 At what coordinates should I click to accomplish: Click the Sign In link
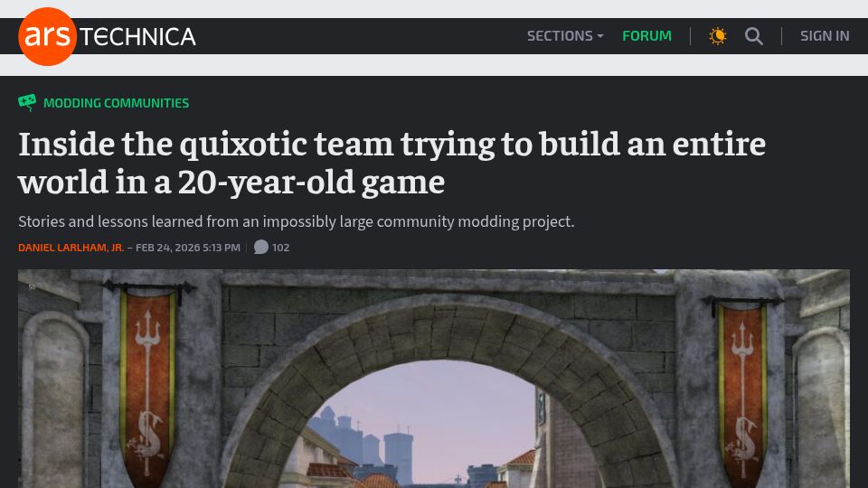(x=825, y=36)
